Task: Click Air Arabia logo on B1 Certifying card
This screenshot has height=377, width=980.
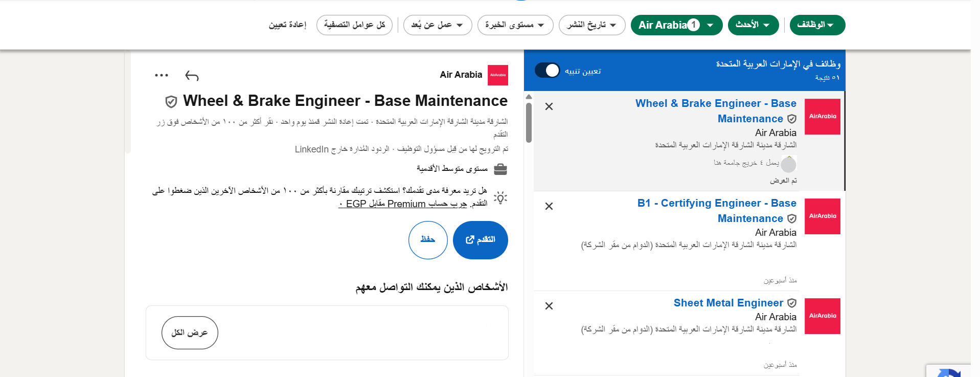Action: [823, 216]
